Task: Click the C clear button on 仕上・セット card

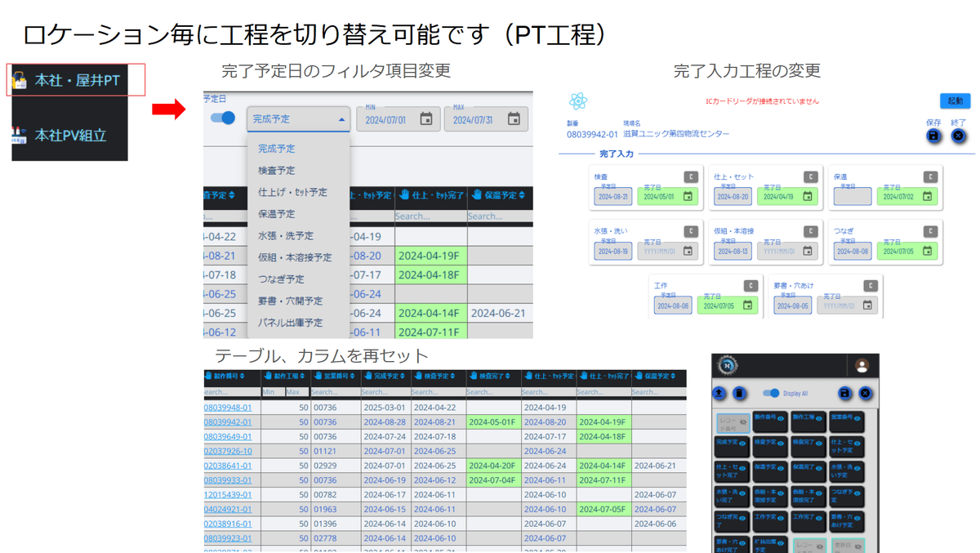Action: point(810,176)
